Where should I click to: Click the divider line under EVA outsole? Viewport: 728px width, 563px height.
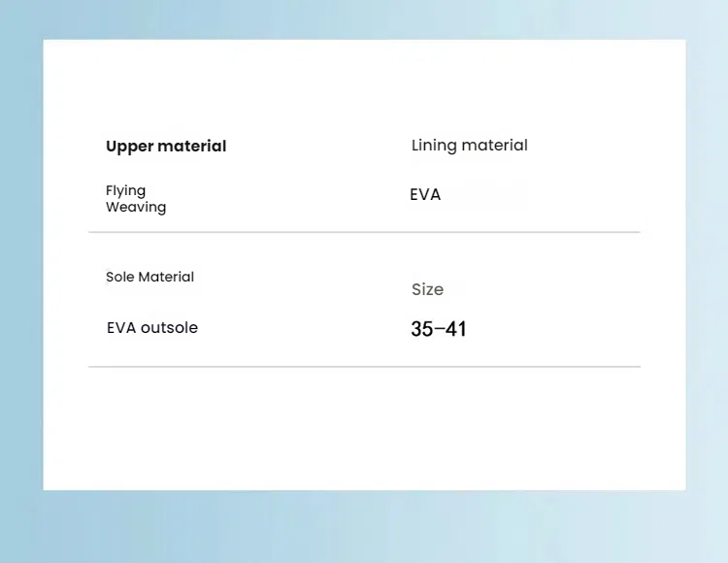coord(364,367)
